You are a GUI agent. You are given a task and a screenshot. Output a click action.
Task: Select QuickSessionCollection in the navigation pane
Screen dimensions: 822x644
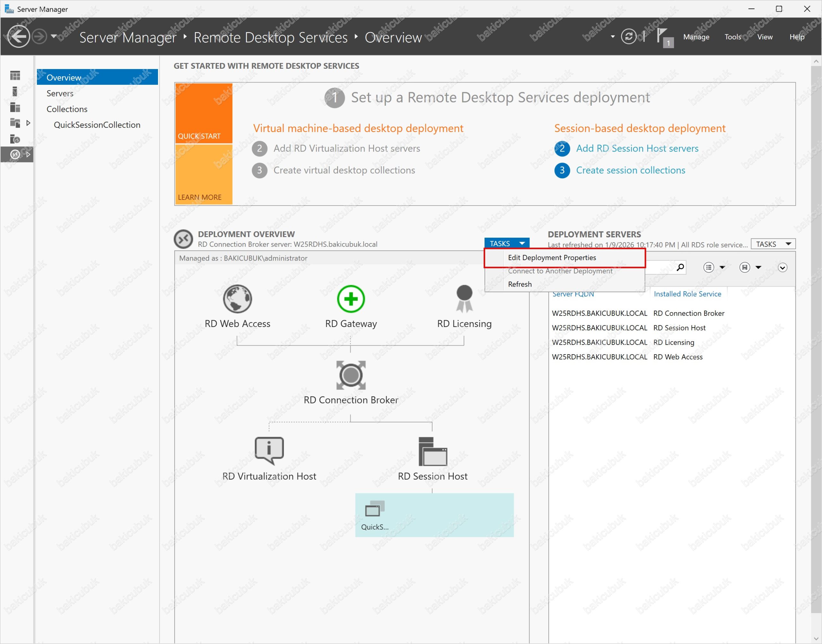[97, 125]
